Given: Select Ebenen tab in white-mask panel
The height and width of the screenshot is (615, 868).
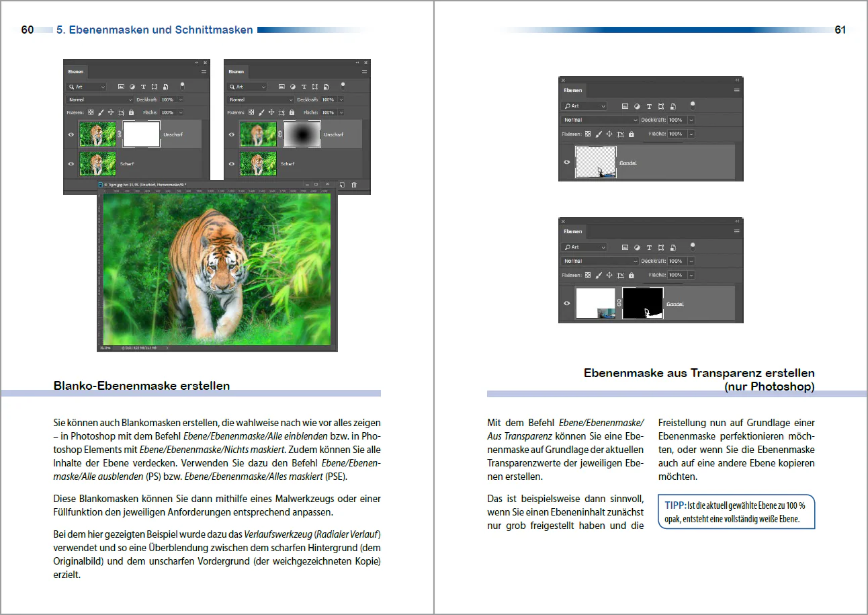Looking at the screenshot, I should (x=75, y=71).
